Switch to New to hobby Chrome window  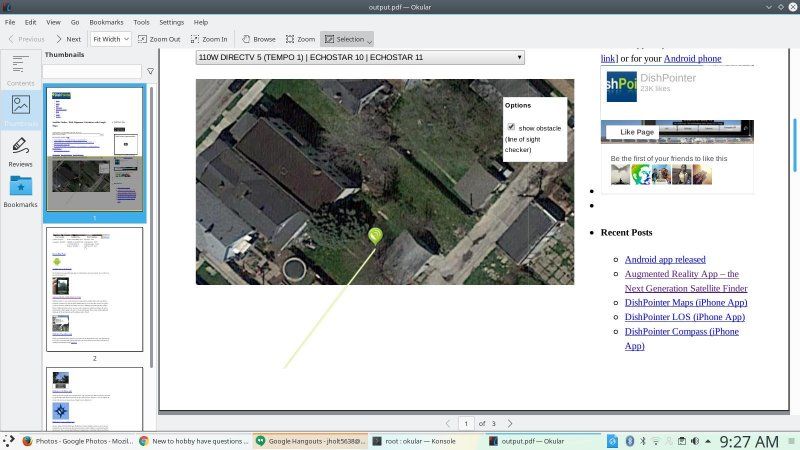click(x=194, y=441)
